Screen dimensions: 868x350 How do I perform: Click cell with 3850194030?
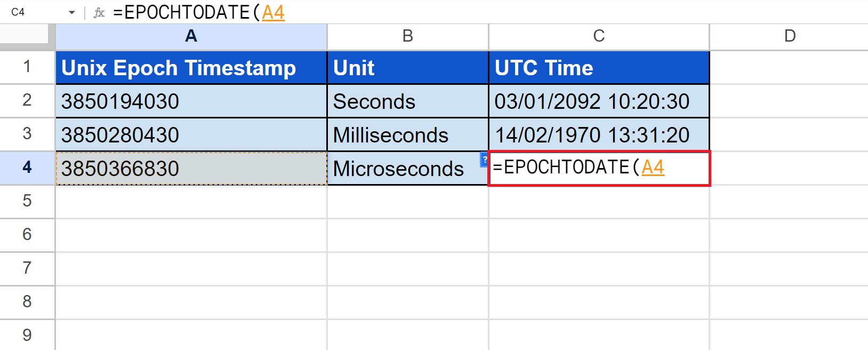coord(191,101)
